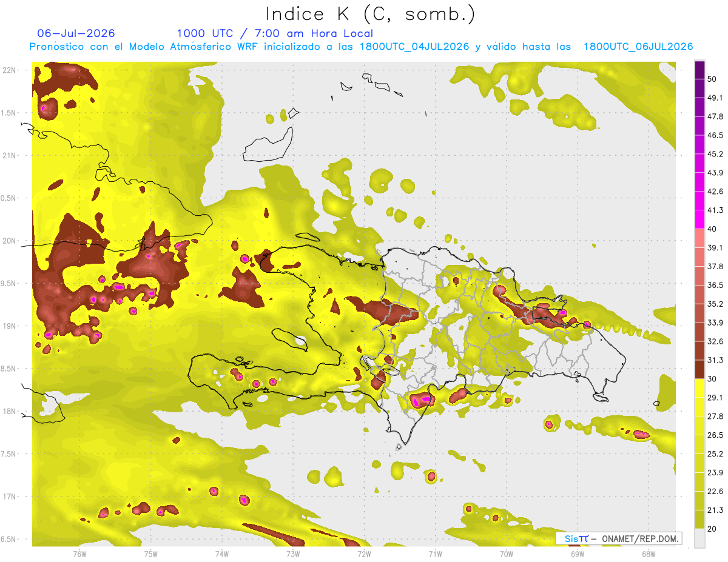Click the 74W longitude label
This screenshot has width=728, height=562.
coord(221,553)
